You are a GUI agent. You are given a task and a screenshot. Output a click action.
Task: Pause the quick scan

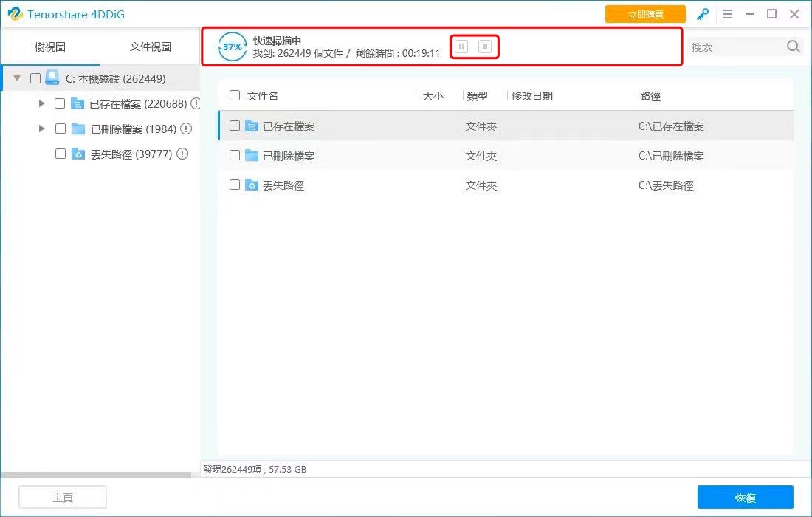point(461,47)
